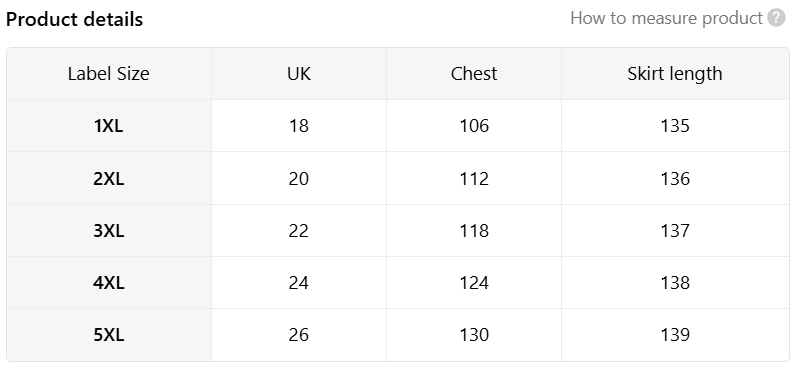Select skirt length value 137
The image size is (803, 371).
point(675,231)
